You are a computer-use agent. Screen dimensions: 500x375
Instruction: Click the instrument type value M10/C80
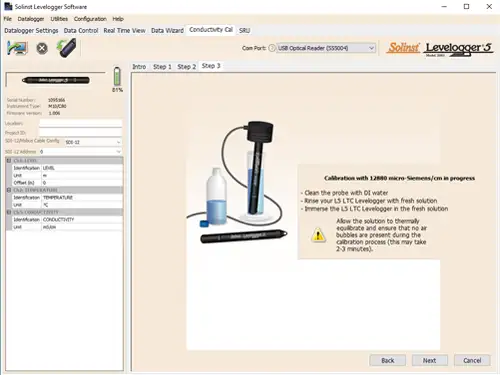click(57, 106)
